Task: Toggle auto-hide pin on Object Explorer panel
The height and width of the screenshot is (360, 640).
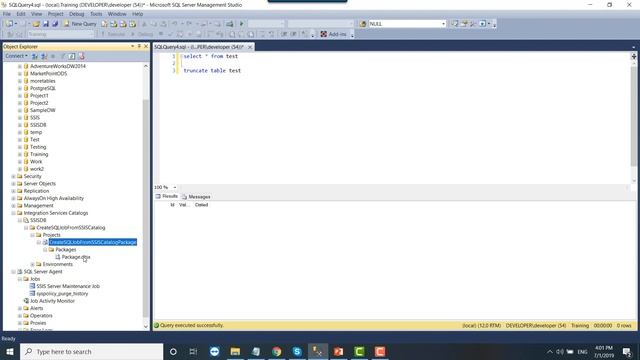Action: click(x=139, y=47)
